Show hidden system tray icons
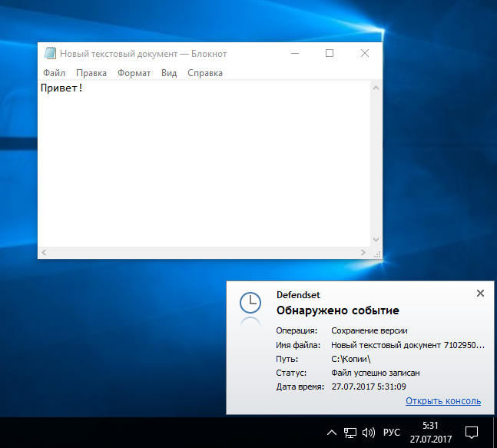497x448 pixels. (x=332, y=433)
